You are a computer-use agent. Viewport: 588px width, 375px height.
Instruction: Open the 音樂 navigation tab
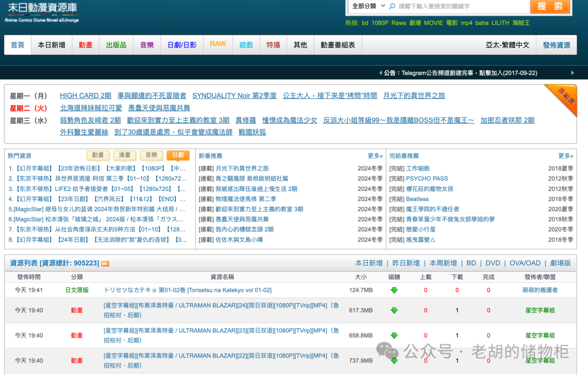[147, 45]
